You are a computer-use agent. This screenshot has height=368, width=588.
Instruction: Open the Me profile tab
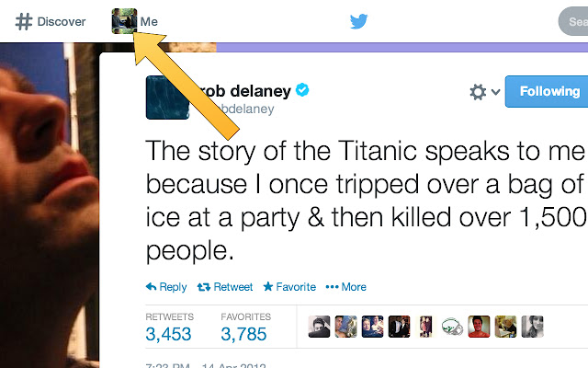click(x=135, y=21)
